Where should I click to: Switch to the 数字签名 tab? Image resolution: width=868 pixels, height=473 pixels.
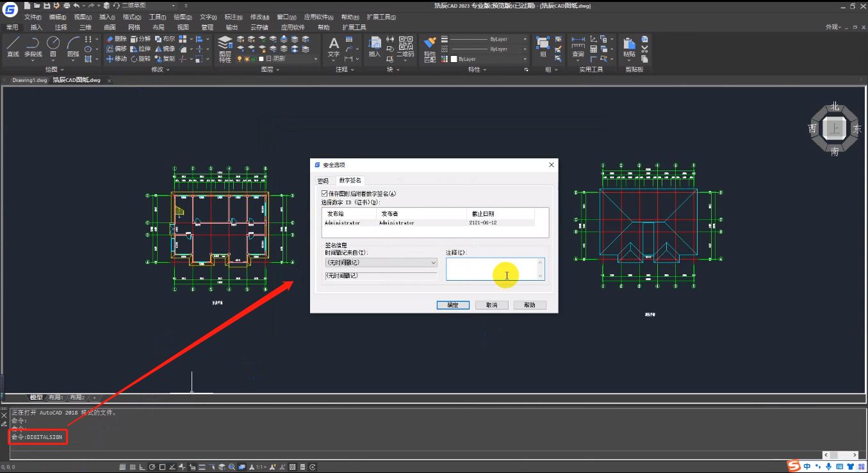pos(350,181)
